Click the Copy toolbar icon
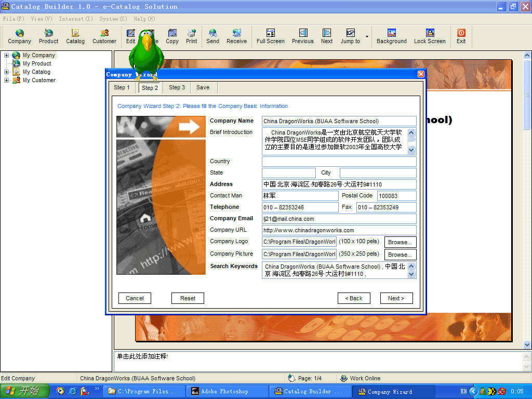Screen dimensions: 532x399 [172, 36]
